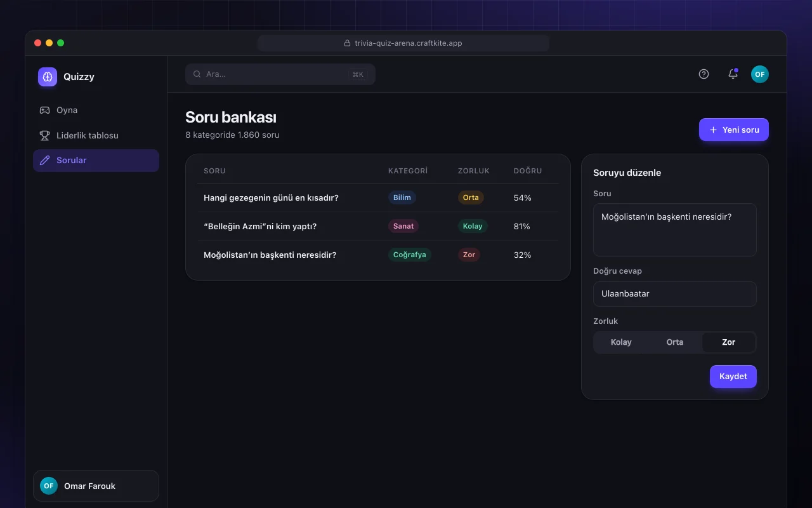
Task: Select the table row "Moğolistan’ın başkenti neresidir?"
Action: (x=378, y=255)
